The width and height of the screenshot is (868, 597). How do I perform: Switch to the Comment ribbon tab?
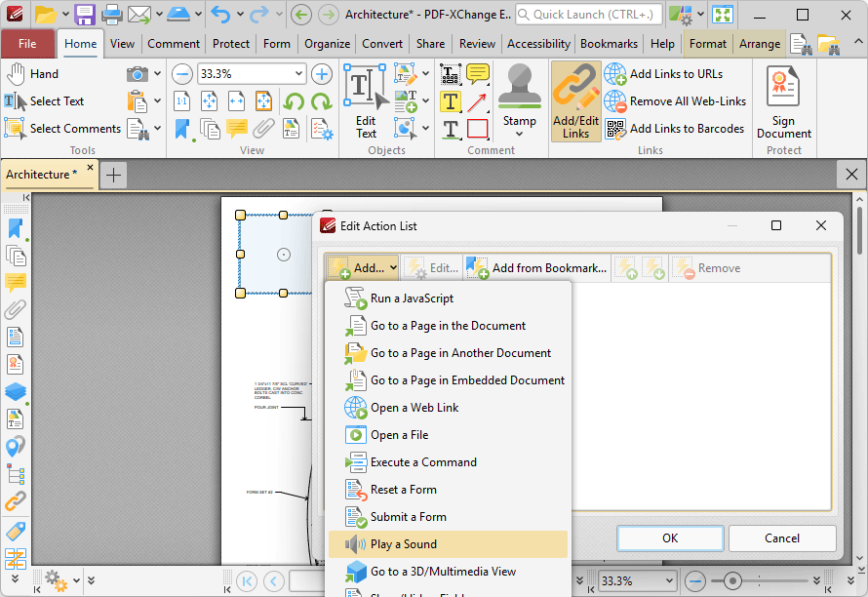[x=174, y=44]
